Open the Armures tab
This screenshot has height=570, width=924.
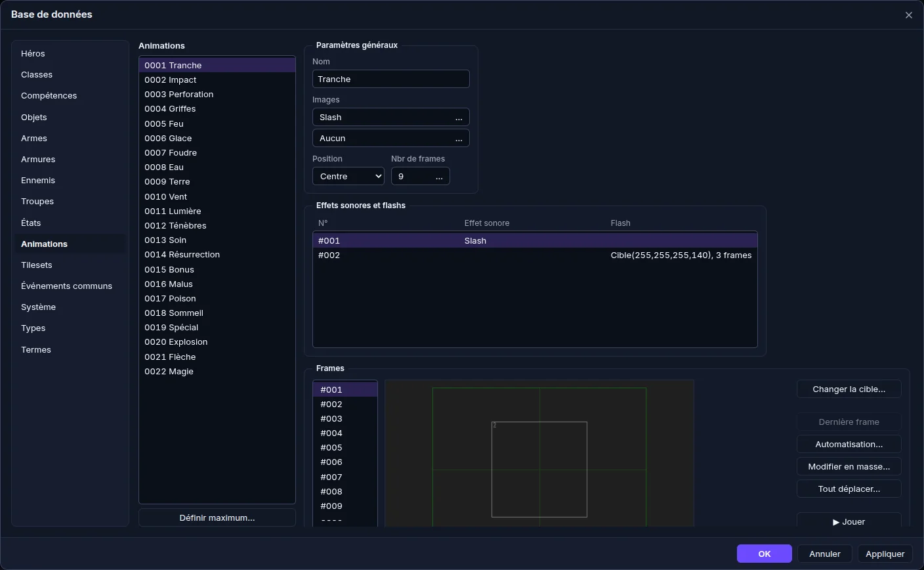[70, 159]
